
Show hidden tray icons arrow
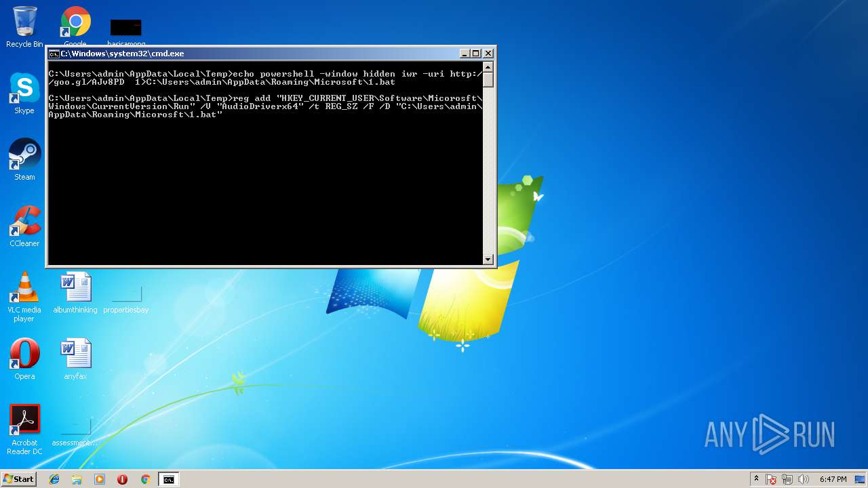pos(756,479)
